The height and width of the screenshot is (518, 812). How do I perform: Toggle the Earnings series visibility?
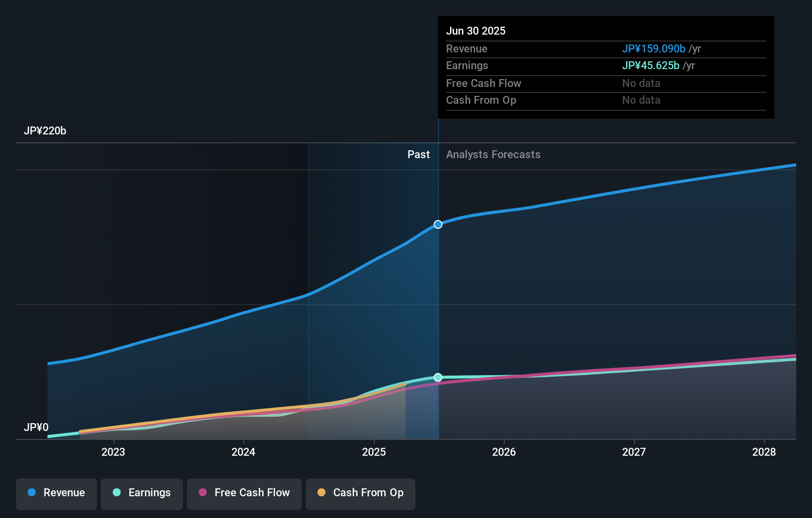tap(141, 494)
